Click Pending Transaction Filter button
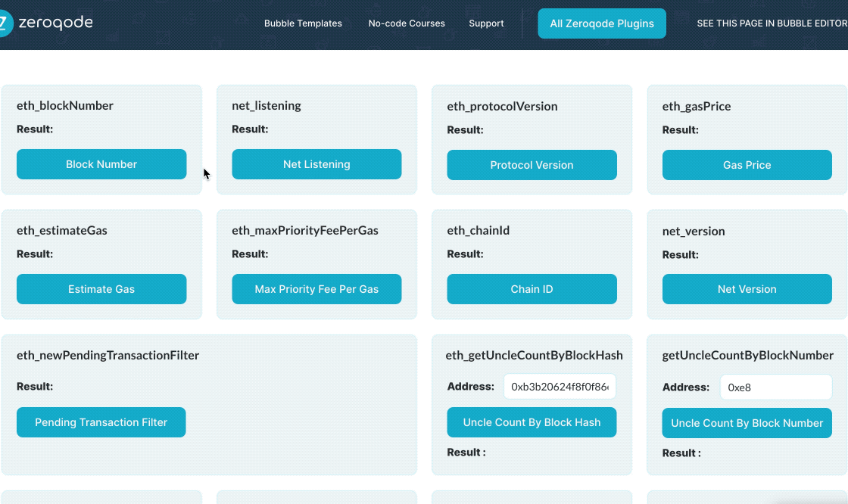Viewport: 848px width, 504px height. point(101,422)
